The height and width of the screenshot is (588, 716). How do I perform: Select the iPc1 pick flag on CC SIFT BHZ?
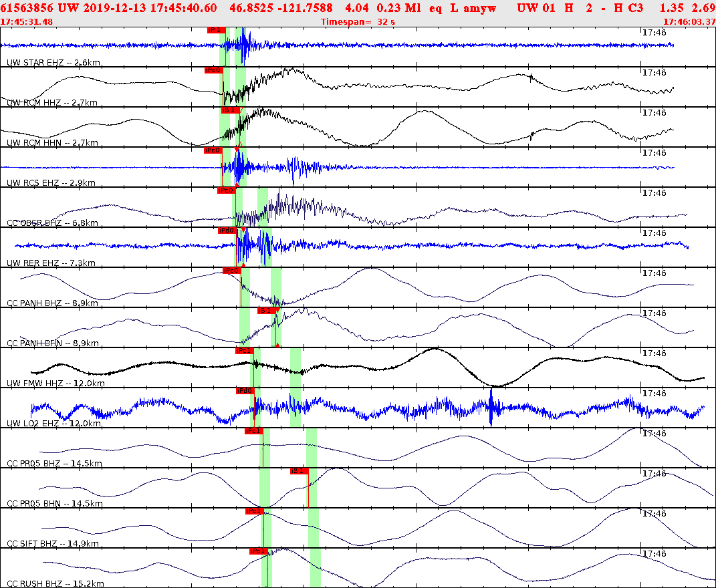pos(254,511)
